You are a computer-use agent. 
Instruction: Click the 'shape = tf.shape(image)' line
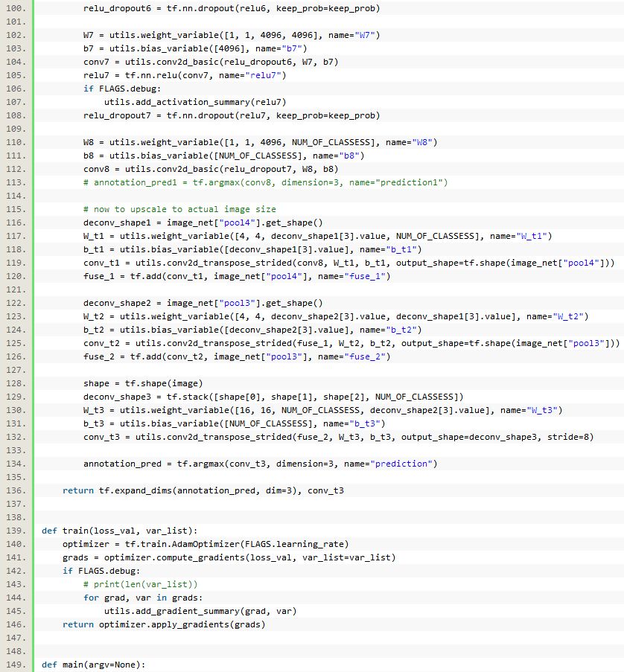(x=143, y=383)
